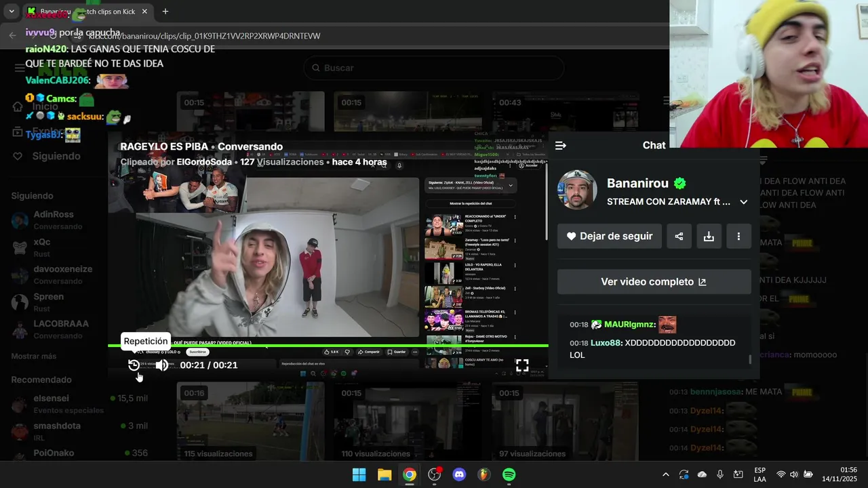The height and width of the screenshot is (488, 868).
Task: Open clip thumbnail with 97 visualizaciones
Action: tap(565, 422)
